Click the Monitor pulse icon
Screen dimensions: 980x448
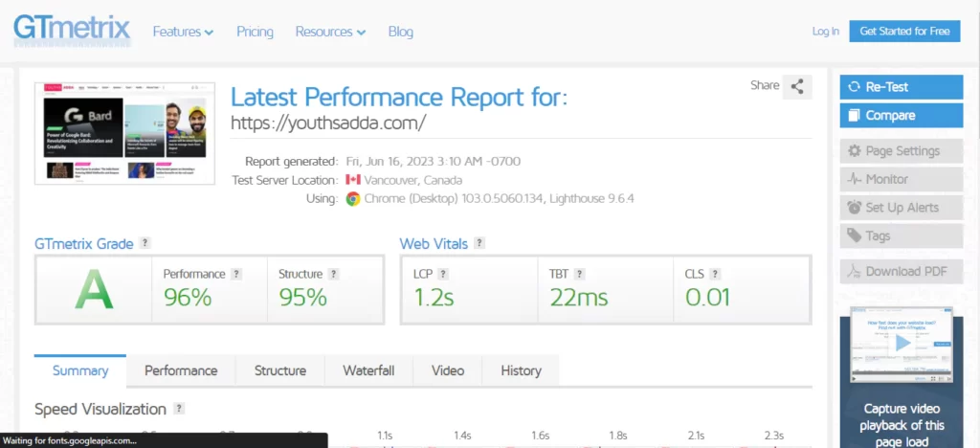(854, 179)
